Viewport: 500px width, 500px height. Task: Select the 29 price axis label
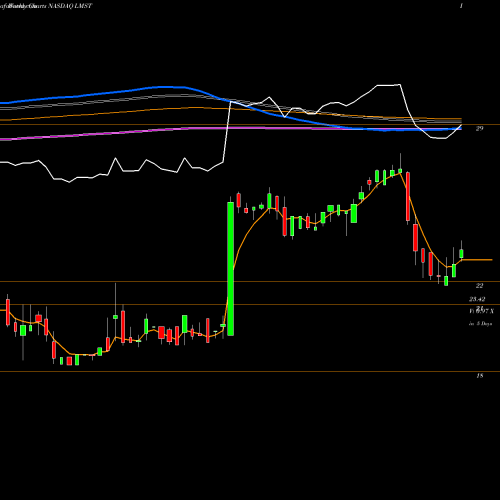(479, 129)
